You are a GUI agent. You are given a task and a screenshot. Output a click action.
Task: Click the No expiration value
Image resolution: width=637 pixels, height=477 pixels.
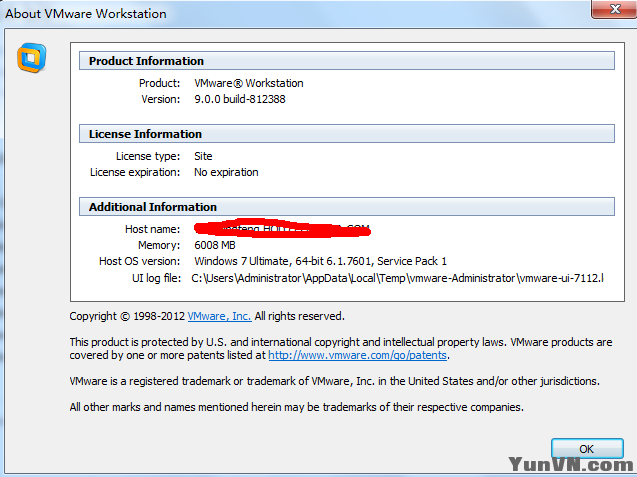226,172
